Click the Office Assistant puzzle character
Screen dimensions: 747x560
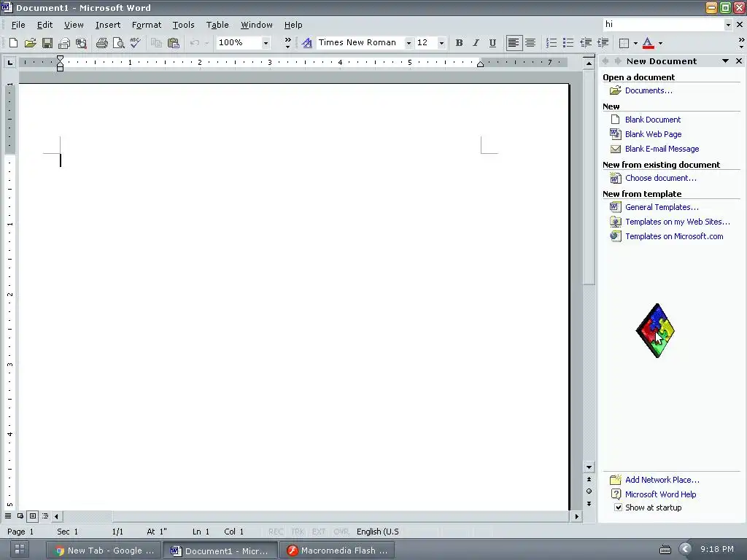click(x=656, y=330)
